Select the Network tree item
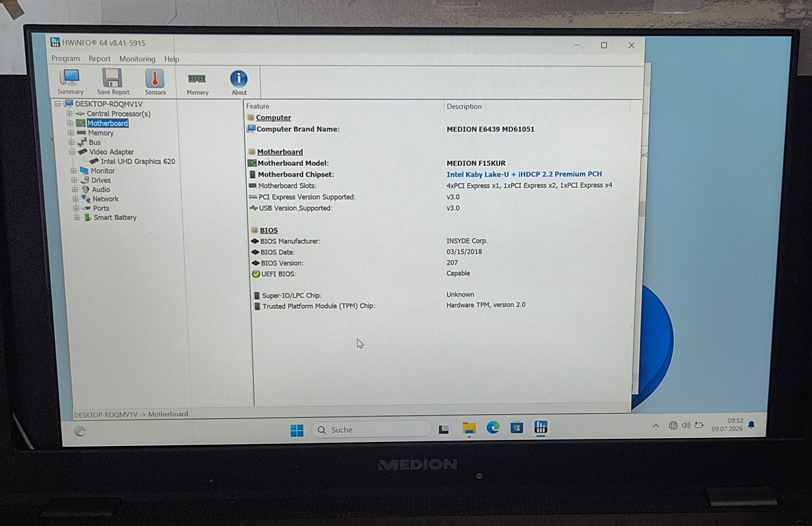The height and width of the screenshot is (526, 812). point(106,199)
